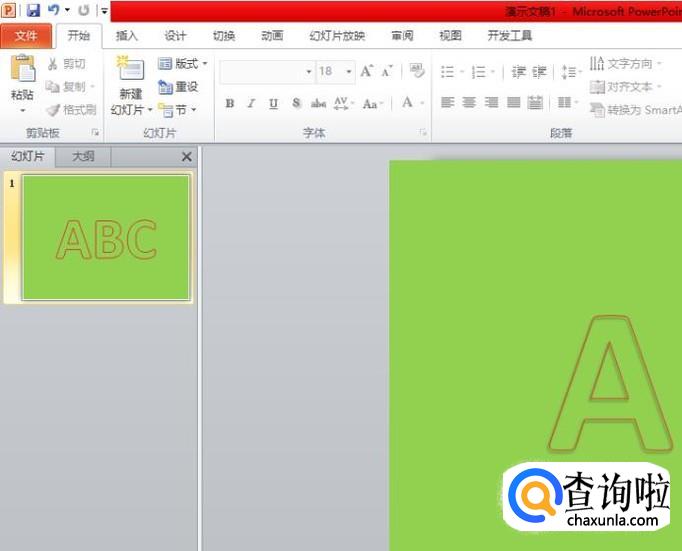Click 格式刷 format painter
This screenshot has height=551, width=682.
pos(71,110)
